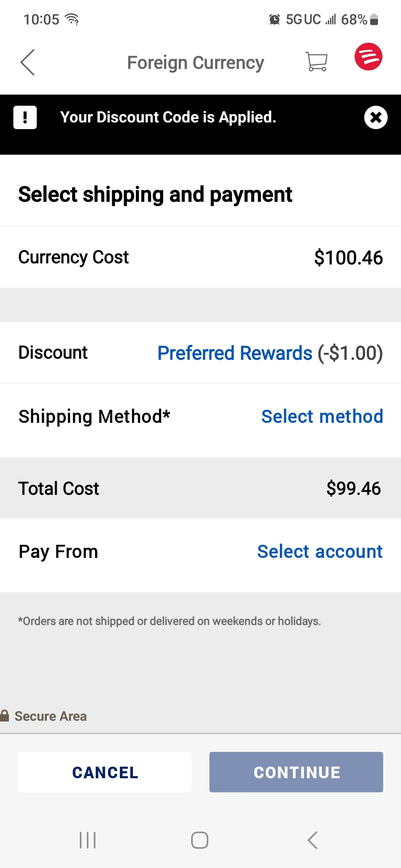The width and height of the screenshot is (401, 868).
Task: Tap the Secure Area lock icon
Action: point(5,716)
